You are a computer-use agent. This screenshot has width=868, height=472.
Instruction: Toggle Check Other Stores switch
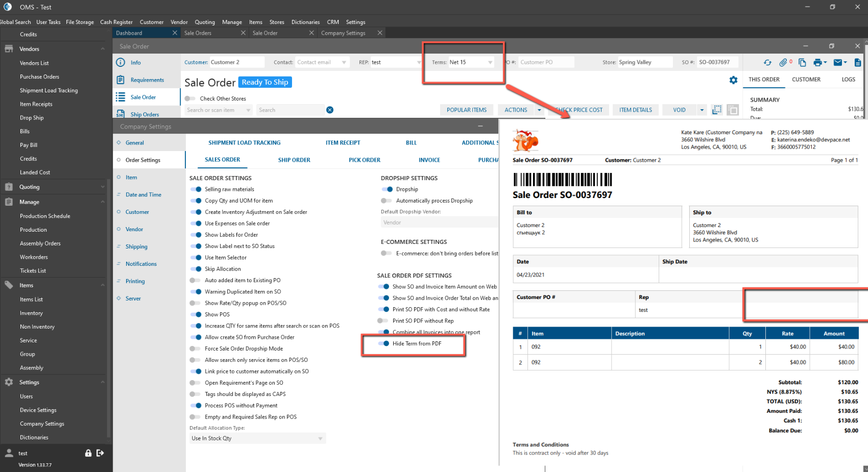(x=190, y=98)
